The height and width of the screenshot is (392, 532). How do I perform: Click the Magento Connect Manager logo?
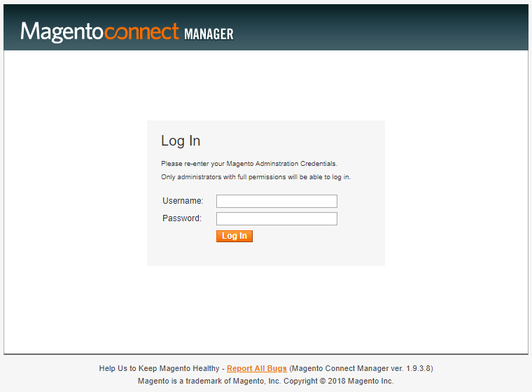127,32
